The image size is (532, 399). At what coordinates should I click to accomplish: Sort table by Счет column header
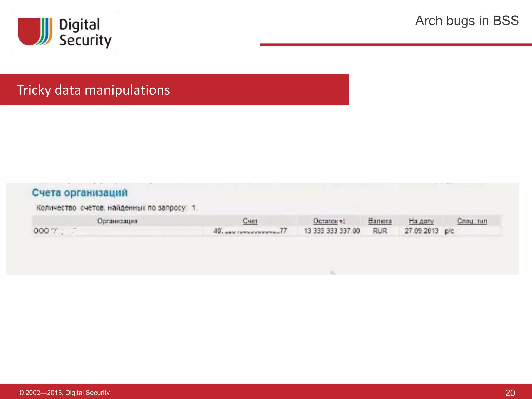[x=250, y=221]
